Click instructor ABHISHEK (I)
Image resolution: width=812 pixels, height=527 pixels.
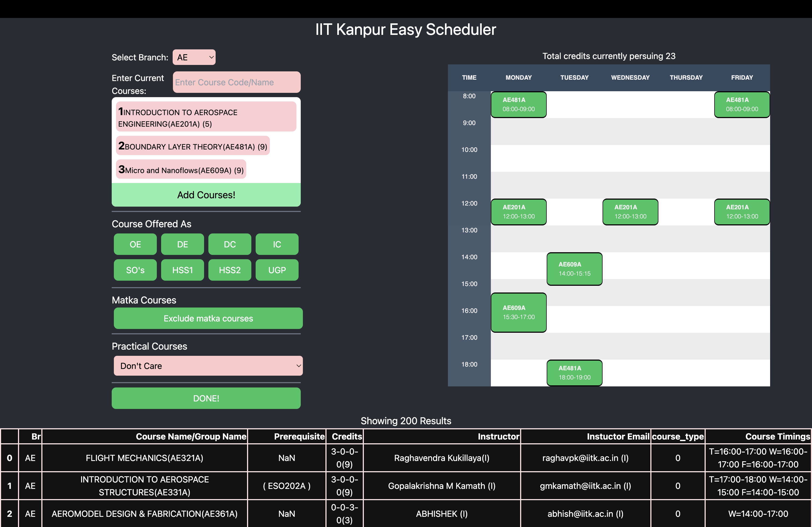point(442,514)
